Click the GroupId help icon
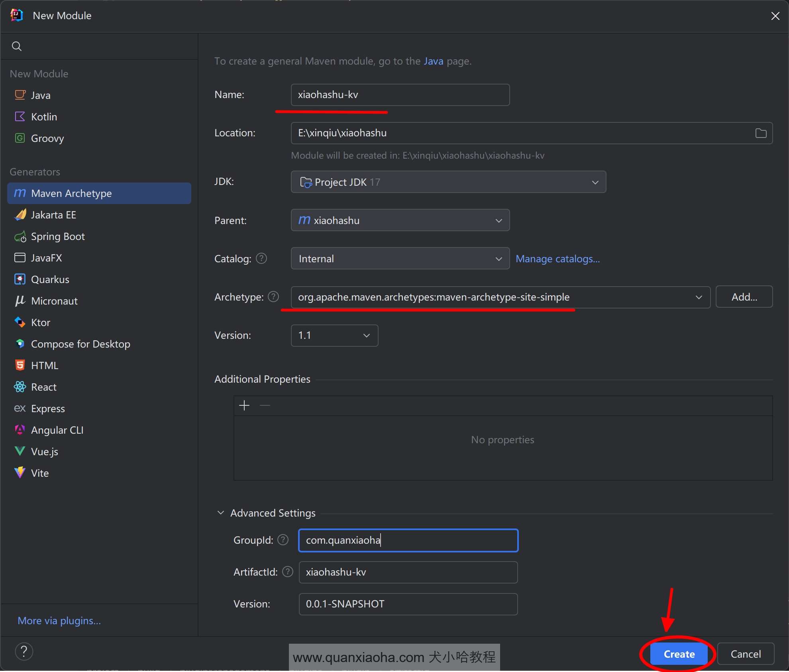The height and width of the screenshot is (672, 789). click(283, 540)
